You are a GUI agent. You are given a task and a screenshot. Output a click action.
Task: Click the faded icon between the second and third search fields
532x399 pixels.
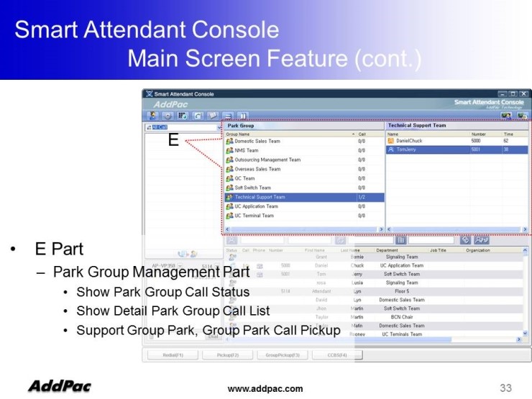pos(340,240)
